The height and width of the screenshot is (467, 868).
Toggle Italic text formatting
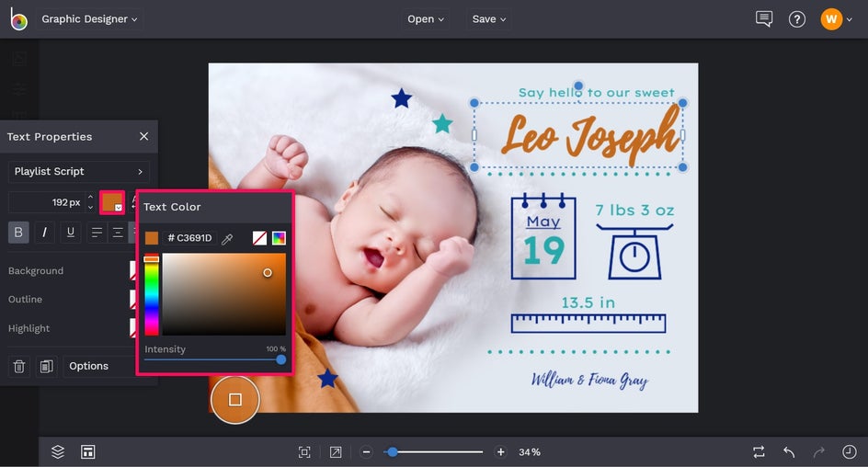tap(44, 233)
